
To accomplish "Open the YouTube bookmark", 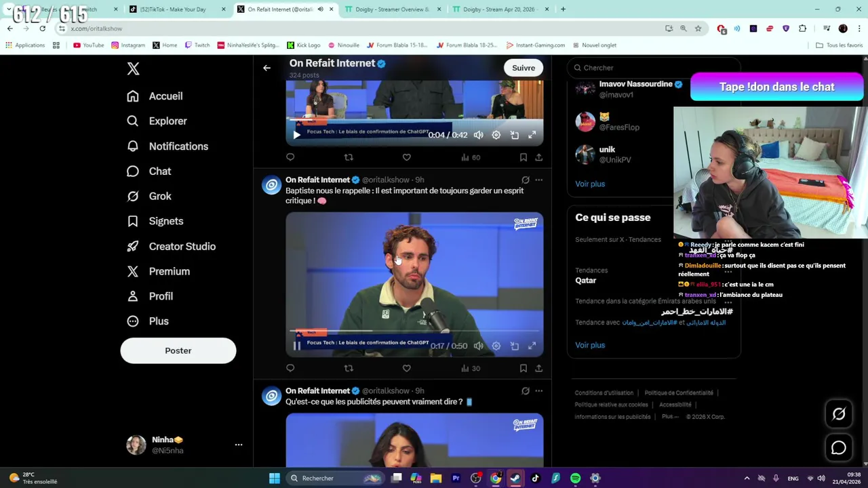I will pyautogui.click(x=88, y=45).
